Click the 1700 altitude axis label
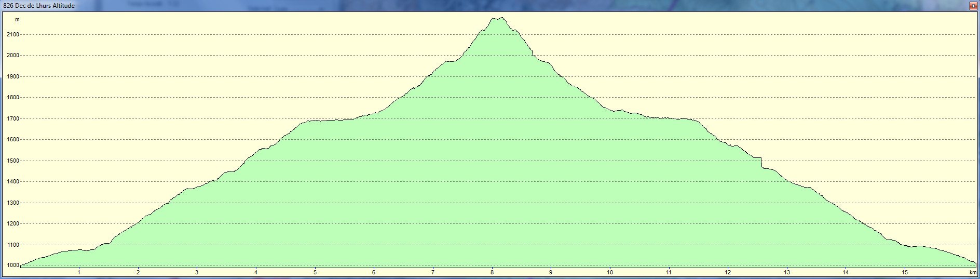The height and width of the screenshot is (279, 980). (x=13, y=119)
